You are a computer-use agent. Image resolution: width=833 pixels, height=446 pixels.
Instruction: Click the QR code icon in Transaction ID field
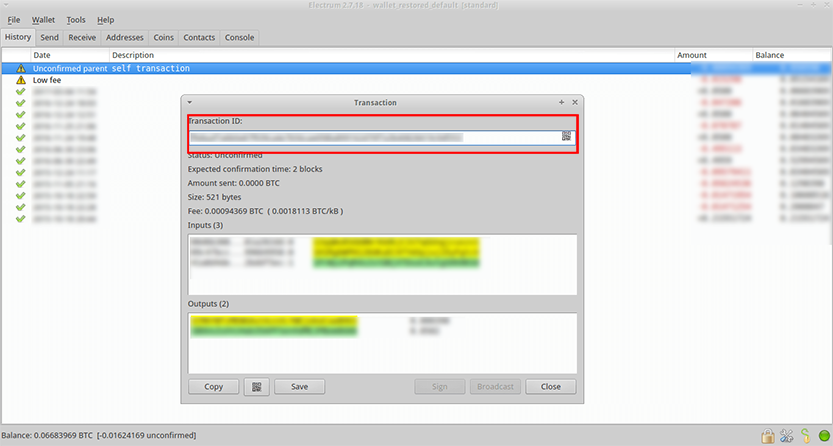(x=566, y=136)
